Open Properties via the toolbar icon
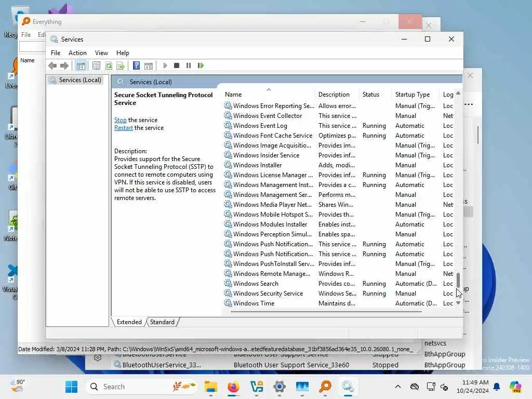The height and width of the screenshot is (399, 532). [x=96, y=65]
